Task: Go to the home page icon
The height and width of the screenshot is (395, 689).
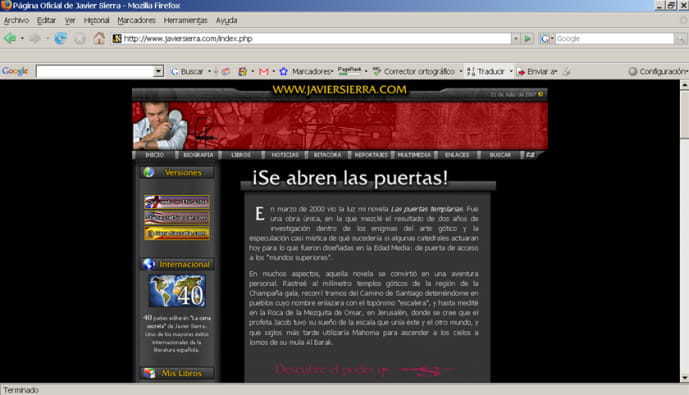Action: [99, 39]
